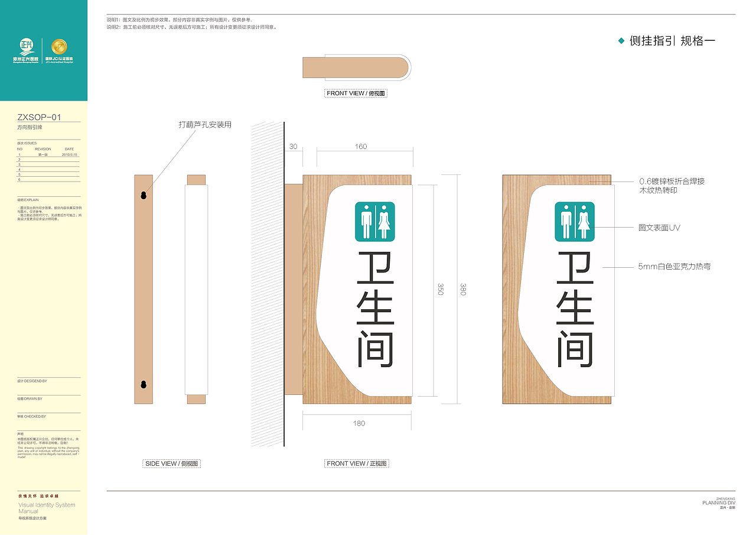Click the annotation 木纹热转印
Image resolution: width=756 pixels, height=535 pixels.
[x=660, y=191]
